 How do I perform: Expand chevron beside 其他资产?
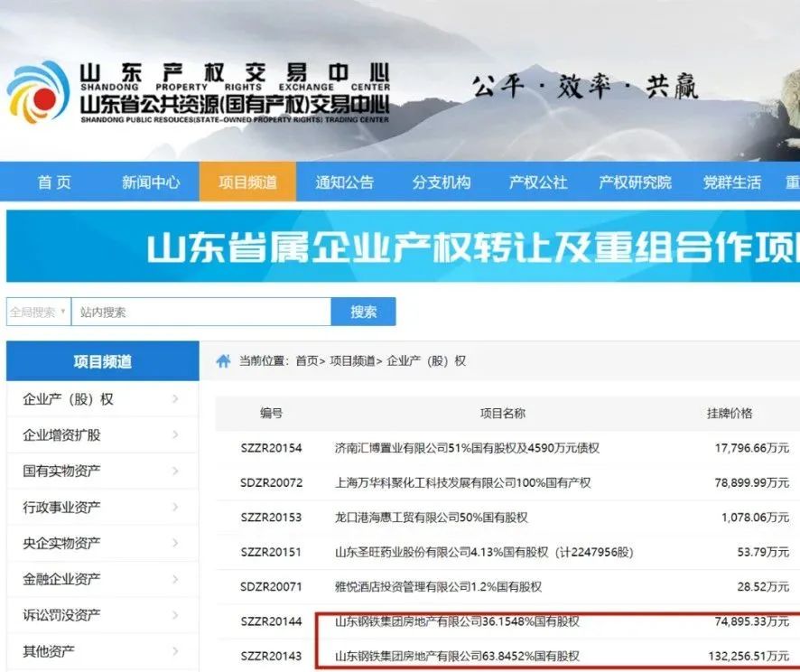tap(175, 651)
